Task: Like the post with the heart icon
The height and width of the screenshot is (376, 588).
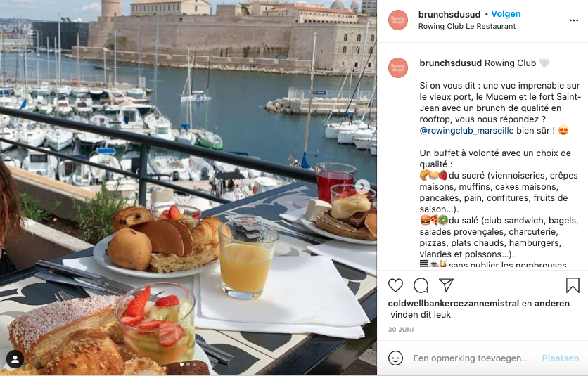Action: click(395, 285)
